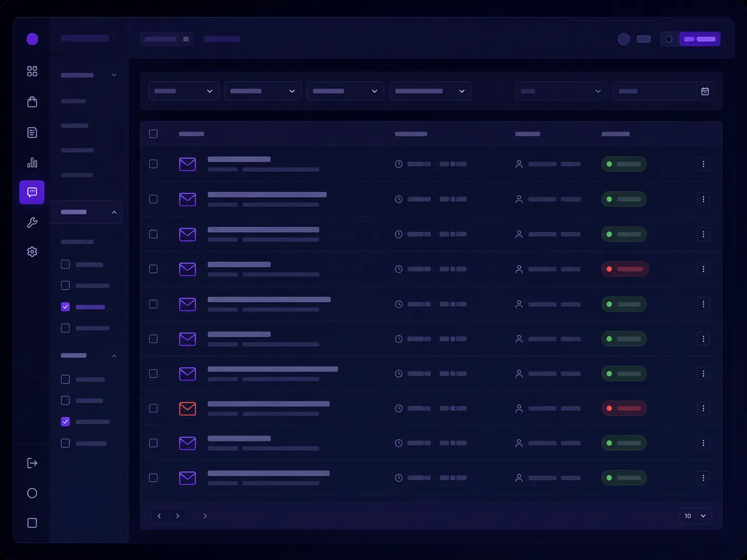The height and width of the screenshot is (560, 747).
Task: Open the calendar icon in date field
Action: pos(705,91)
